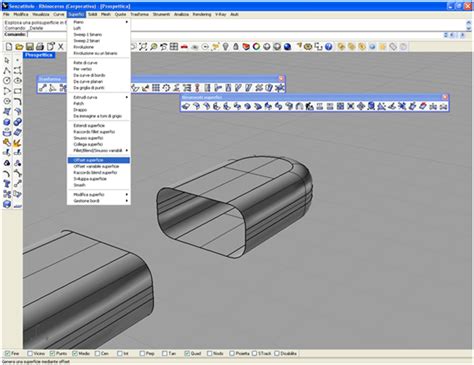The height and width of the screenshot is (365, 474).
Task: Click the rotate view icon in toolbar
Action: pyautogui.click(x=164, y=47)
